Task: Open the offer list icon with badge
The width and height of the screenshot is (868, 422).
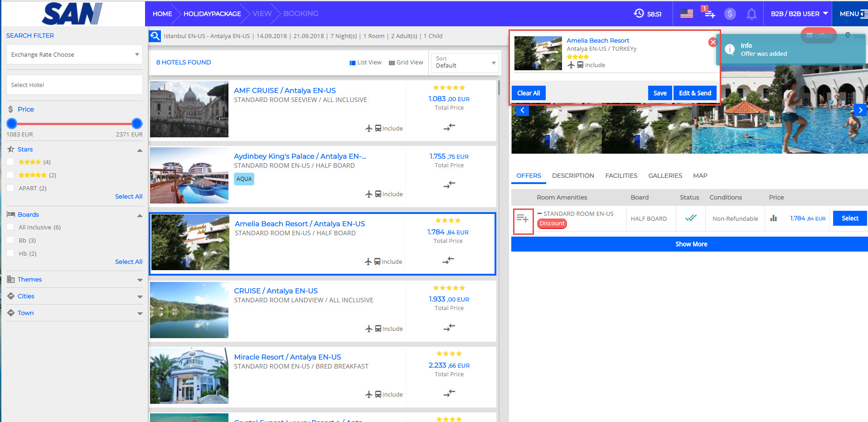Action: pos(708,13)
